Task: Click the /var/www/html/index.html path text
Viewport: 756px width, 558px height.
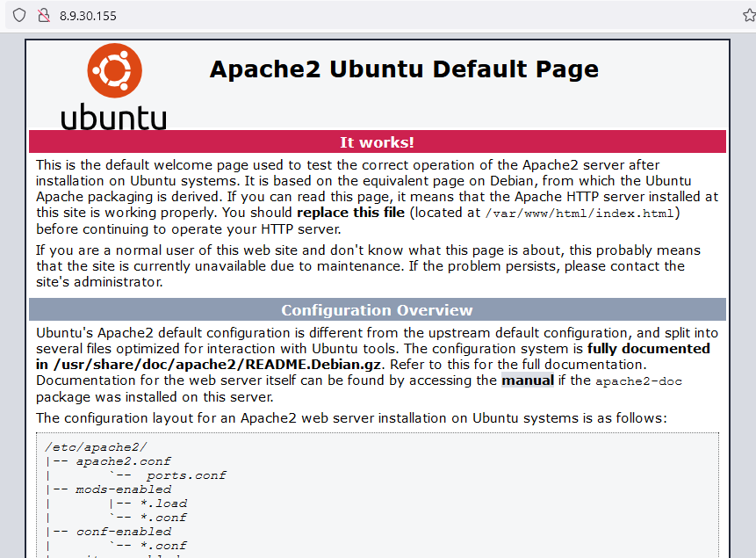Action: [579, 214]
